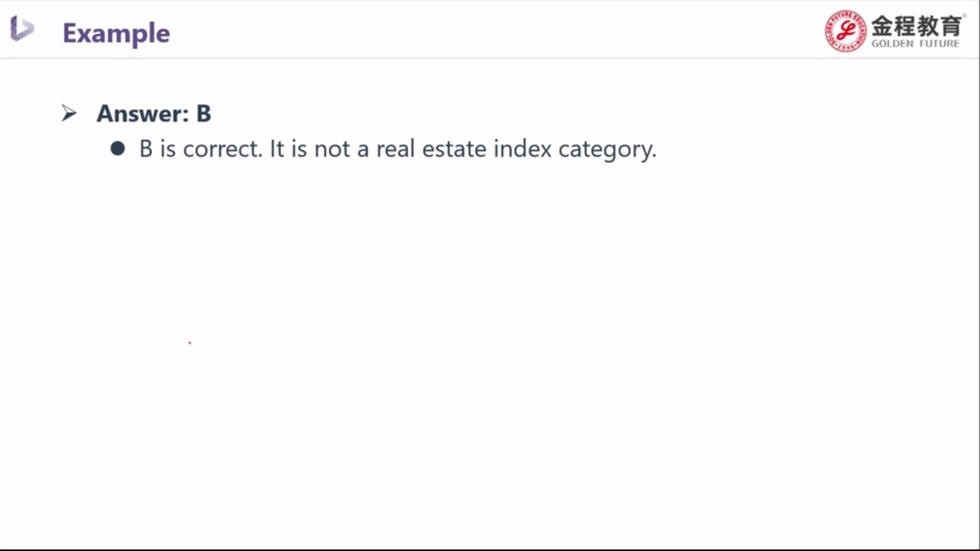
Task: Click the letter B in Answer: B
Action: (x=204, y=113)
